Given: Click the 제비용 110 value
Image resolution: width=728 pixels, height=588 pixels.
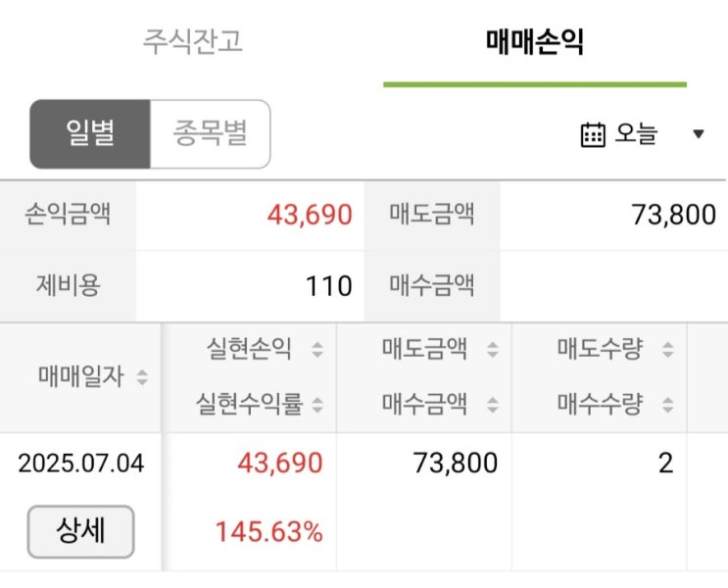Looking at the screenshot, I should tap(328, 285).
